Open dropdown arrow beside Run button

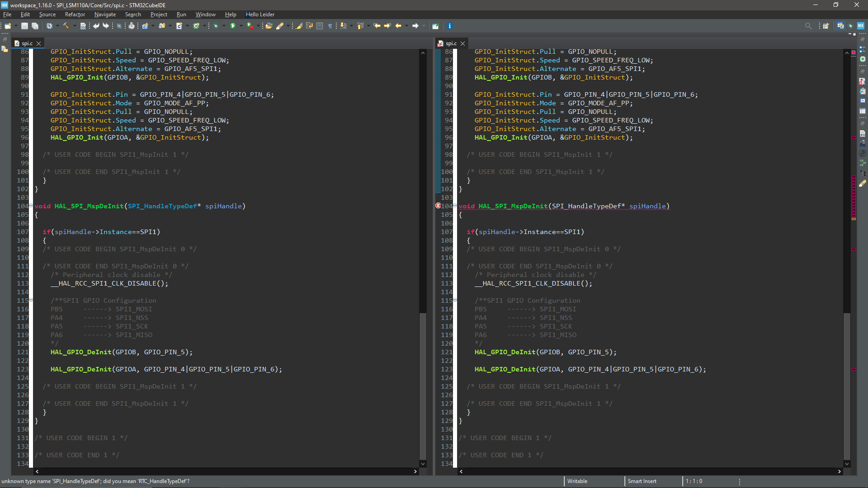(x=241, y=26)
